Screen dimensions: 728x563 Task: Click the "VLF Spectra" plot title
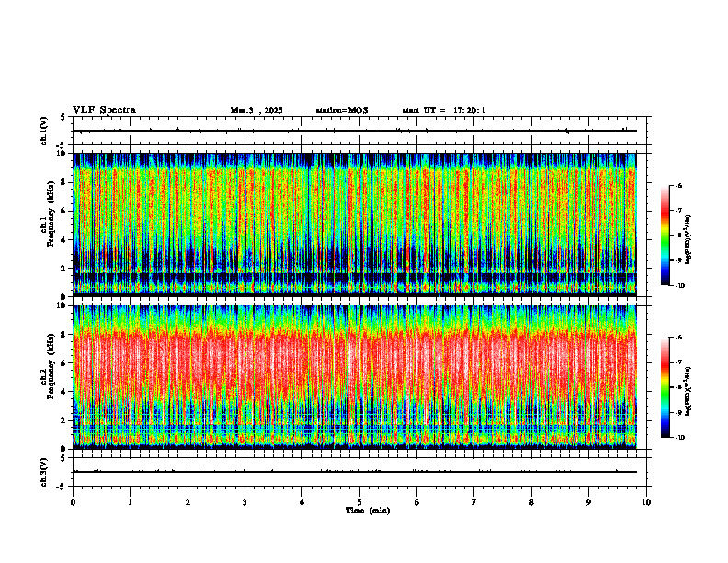coord(104,110)
